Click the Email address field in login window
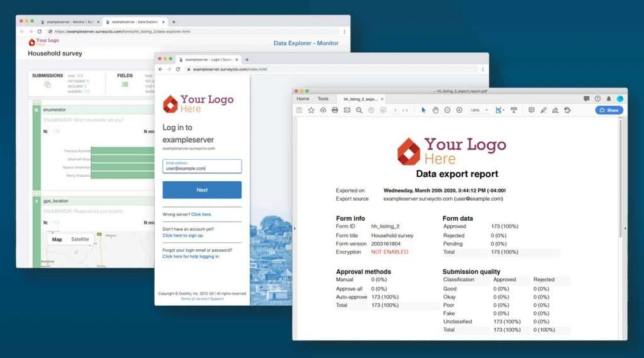Image resolution: width=644 pixels, height=358 pixels. (x=202, y=166)
